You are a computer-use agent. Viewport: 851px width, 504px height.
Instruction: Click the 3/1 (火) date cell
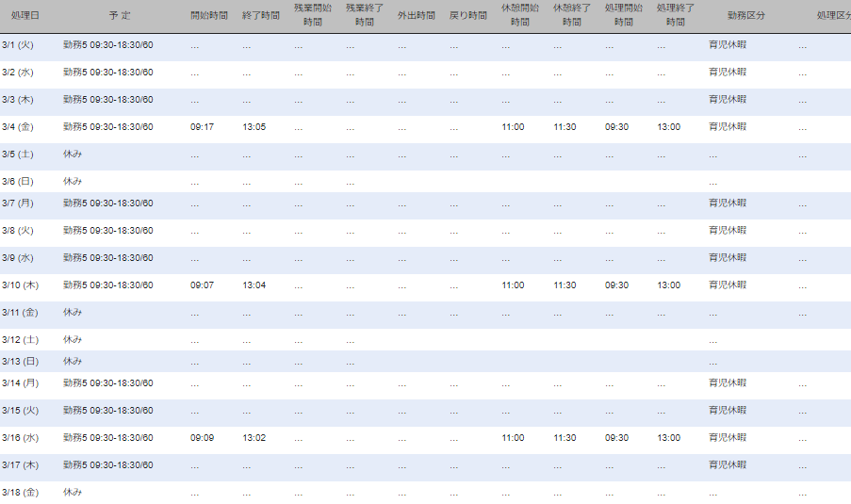pos(18,45)
